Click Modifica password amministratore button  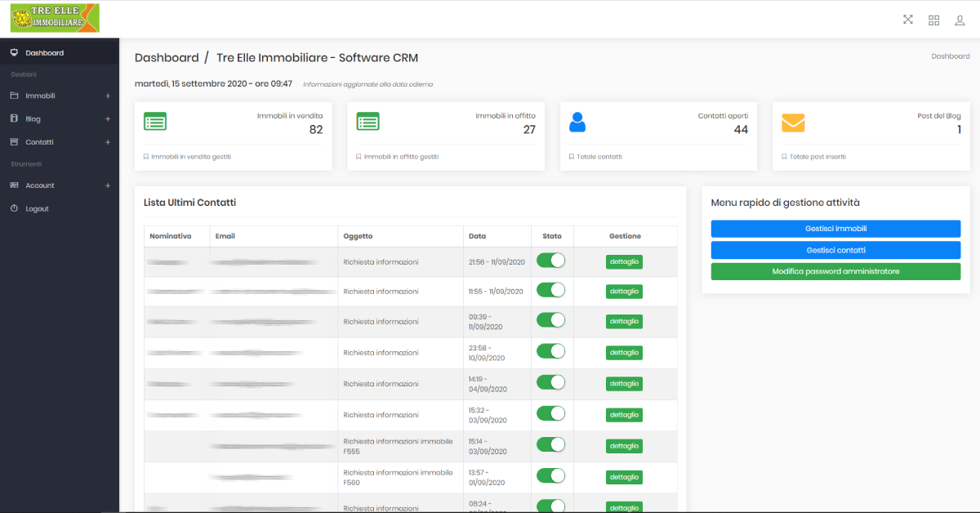[835, 271]
